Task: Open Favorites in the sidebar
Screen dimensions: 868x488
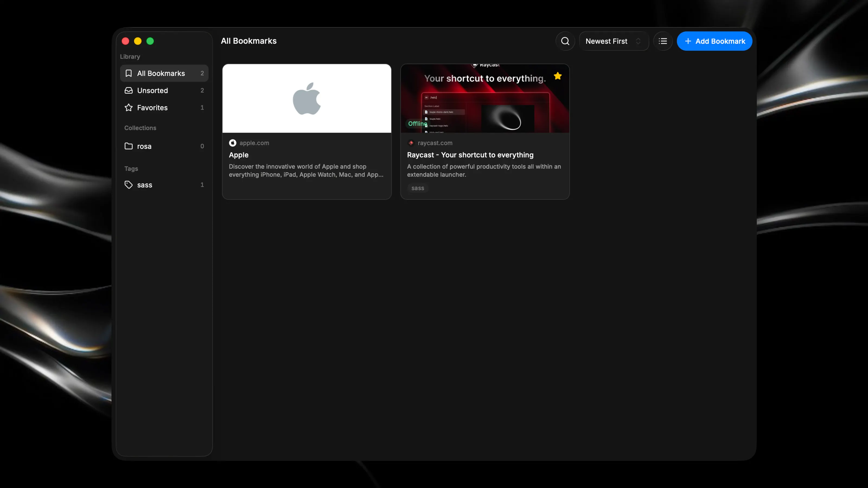Action: point(164,108)
